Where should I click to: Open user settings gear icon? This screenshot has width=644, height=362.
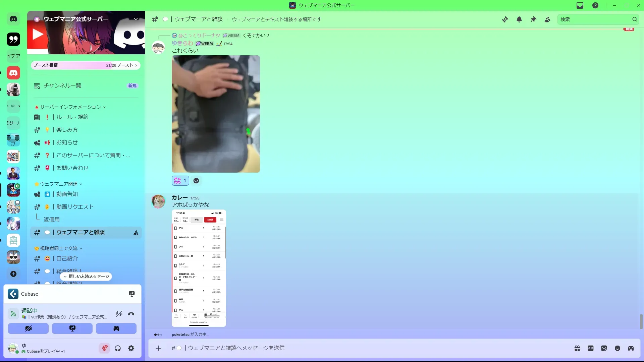[131, 348]
